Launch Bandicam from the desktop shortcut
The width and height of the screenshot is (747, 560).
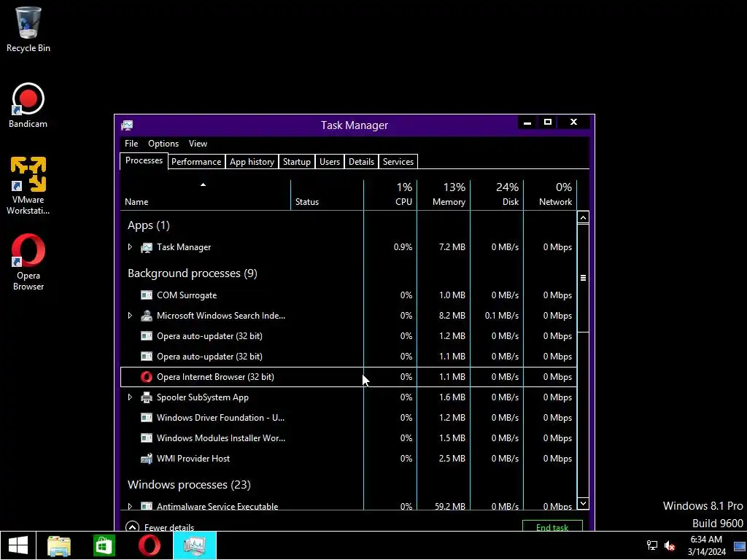point(28,106)
